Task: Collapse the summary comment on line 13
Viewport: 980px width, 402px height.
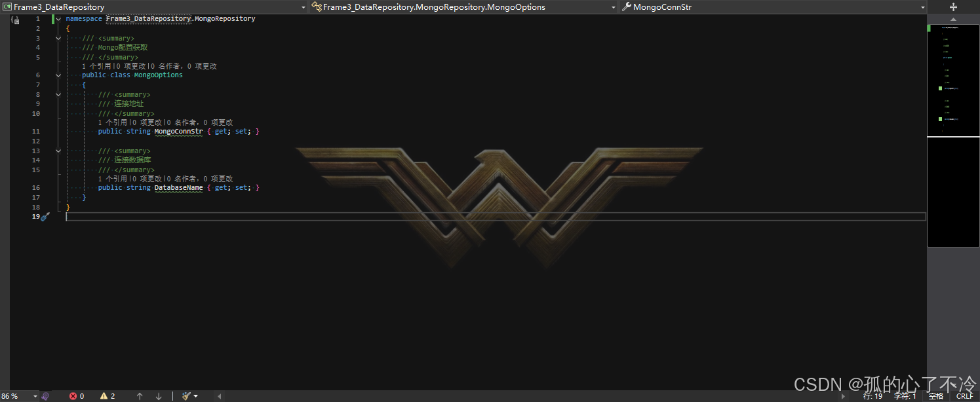Action: [x=58, y=151]
